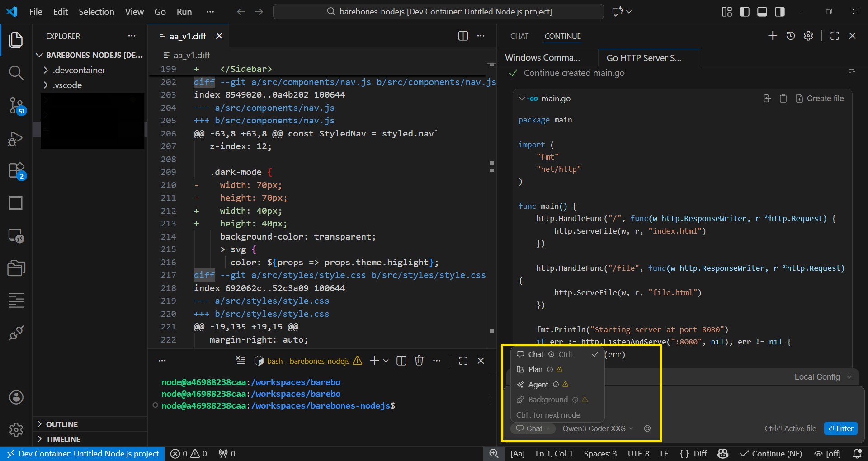This screenshot has width=868, height=461.
Task: Copy main.go code block to clipboard
Action: pyautogui.click(x=783, y=99)
